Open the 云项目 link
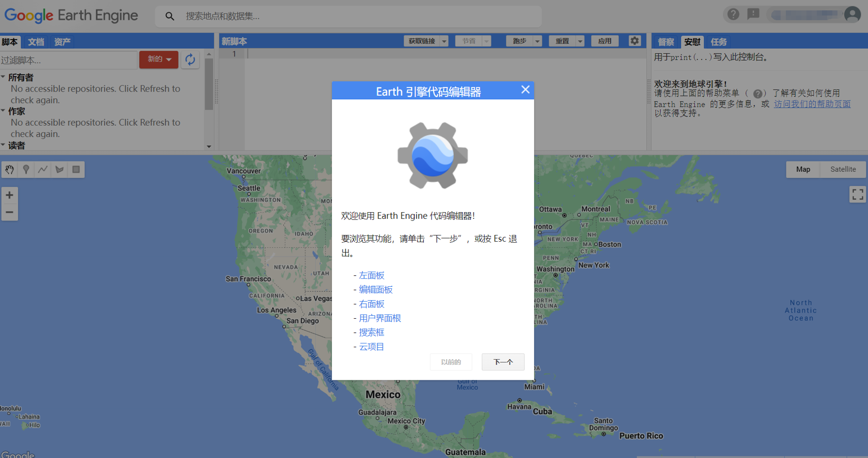Viewport: 868px width, 458px height. tap(372, 347)
